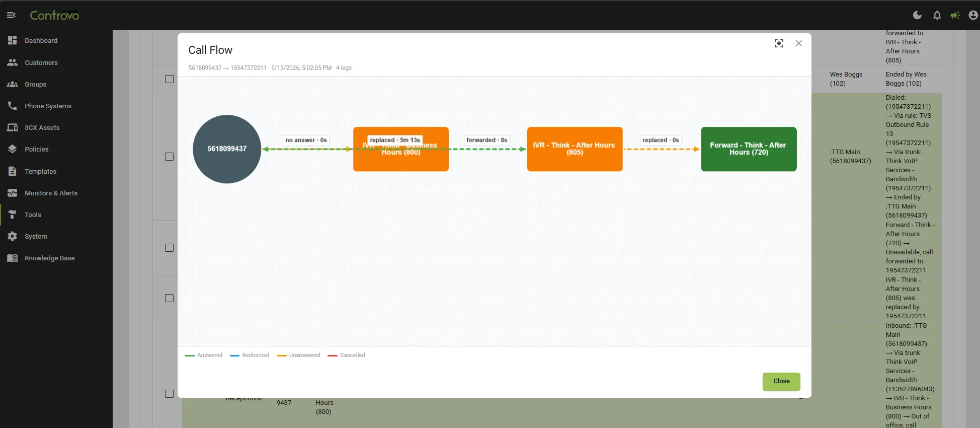Fit the call flow diagram to view
The image size is (980, 428).
779,43
